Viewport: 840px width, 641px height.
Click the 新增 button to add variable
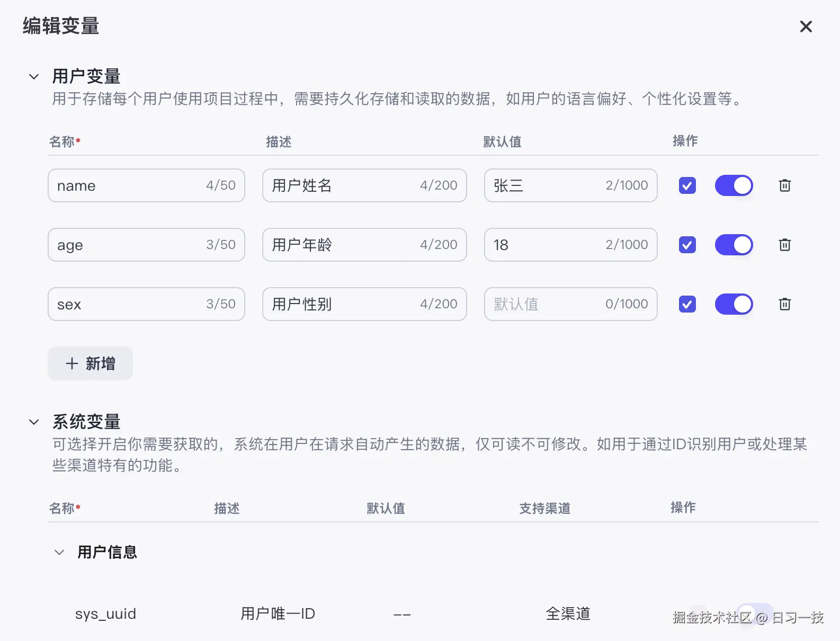(90, 363)
